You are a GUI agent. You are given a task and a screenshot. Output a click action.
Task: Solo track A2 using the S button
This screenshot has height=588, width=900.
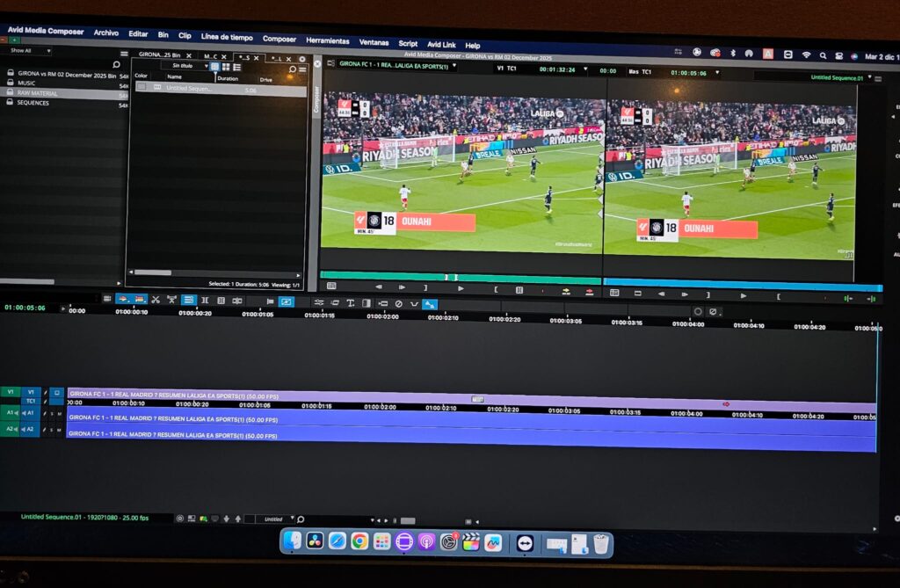[51, 430]
